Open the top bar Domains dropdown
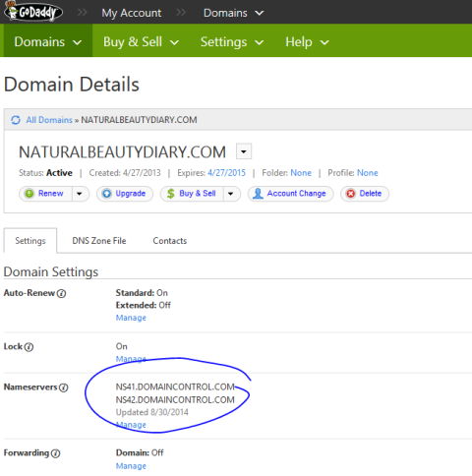472x476 pixels. 233,13
